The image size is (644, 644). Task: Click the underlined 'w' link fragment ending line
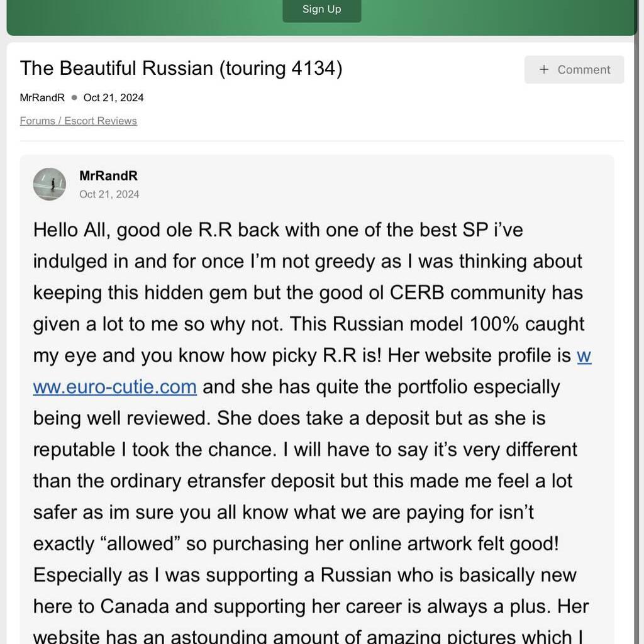click(x=584, y=356)
